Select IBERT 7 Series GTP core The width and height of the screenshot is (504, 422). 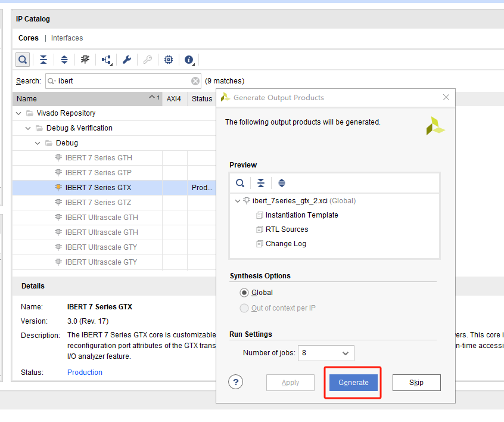[98, 173]
